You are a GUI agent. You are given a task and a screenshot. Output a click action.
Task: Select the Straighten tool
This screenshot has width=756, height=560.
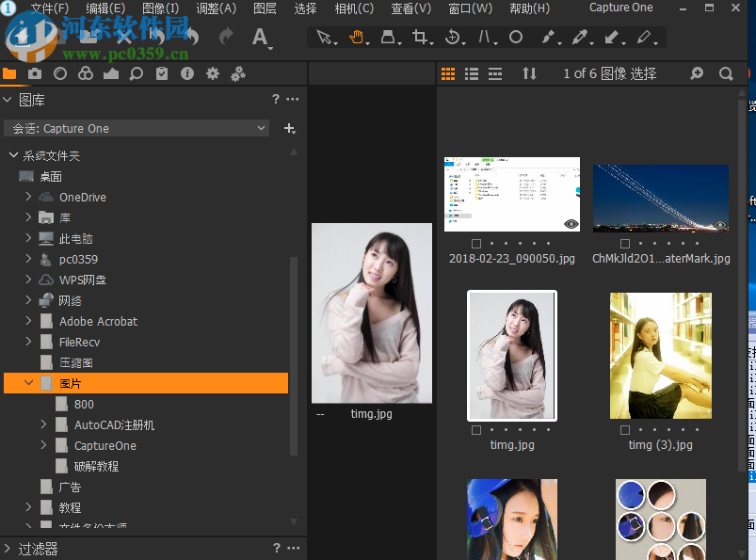[x=482, y=38]
